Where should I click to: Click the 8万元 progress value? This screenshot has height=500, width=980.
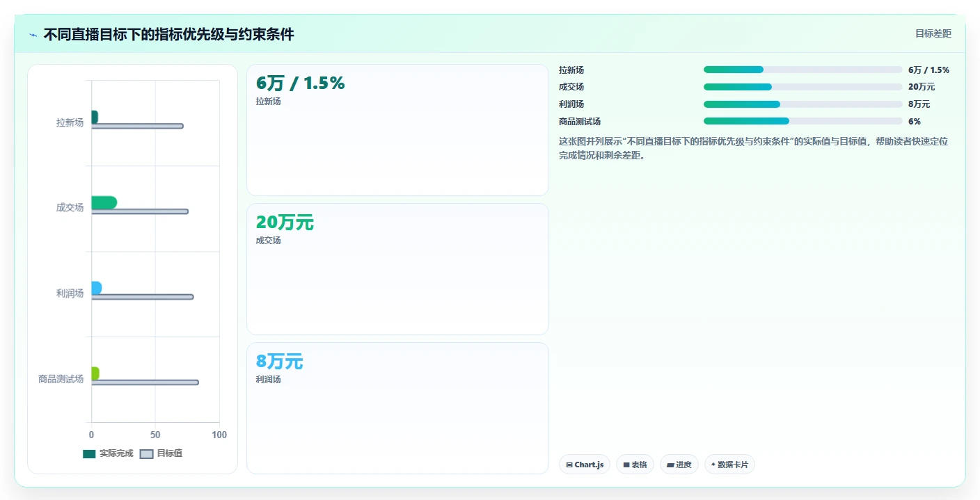pos(919,104)
